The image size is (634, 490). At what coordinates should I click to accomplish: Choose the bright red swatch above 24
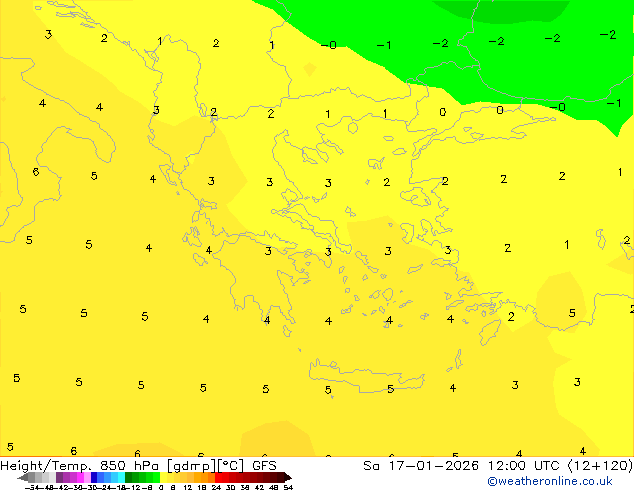[x=219, y=477]
